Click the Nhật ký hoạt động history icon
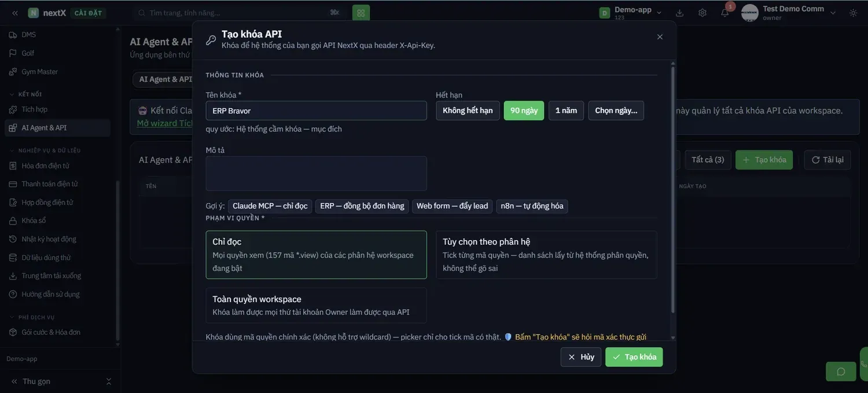 [x=12, y=239]
